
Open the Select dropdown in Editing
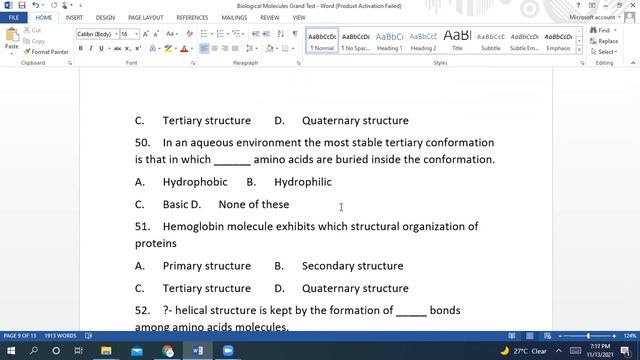click(604, 52)
